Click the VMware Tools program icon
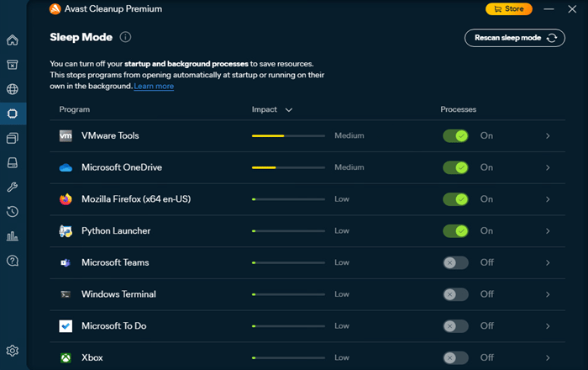This screenshot has height=370, width=588. pyautogui.click(x=66, y=136)
